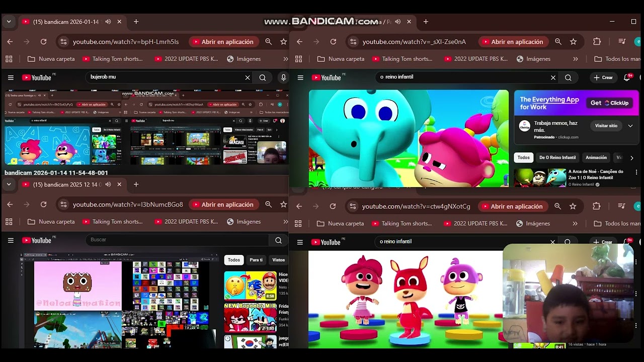Bookmark the _sXI-Zse0nA page with the star
The height and width of the screenshot is (362, 644).
pos(573,42)
